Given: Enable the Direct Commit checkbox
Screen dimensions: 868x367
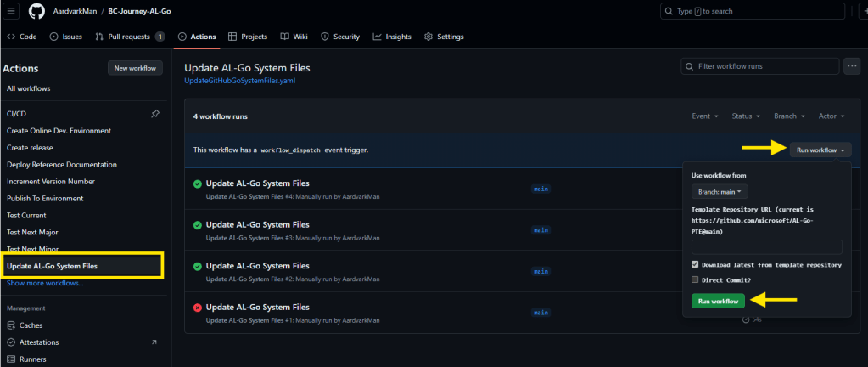Looking at the screenshot, I should [696, 279].
